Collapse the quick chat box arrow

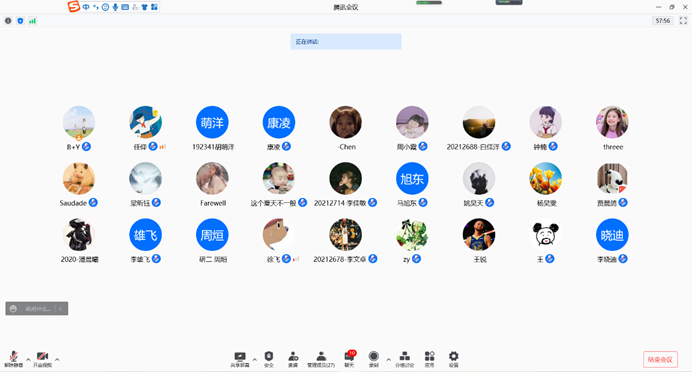click(61, 308)
